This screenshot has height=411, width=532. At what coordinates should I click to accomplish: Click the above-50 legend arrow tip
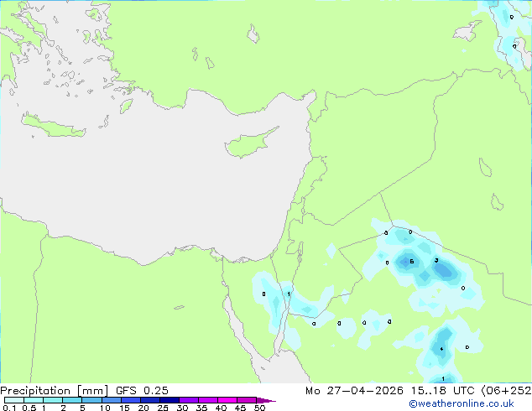pos(266,400)
